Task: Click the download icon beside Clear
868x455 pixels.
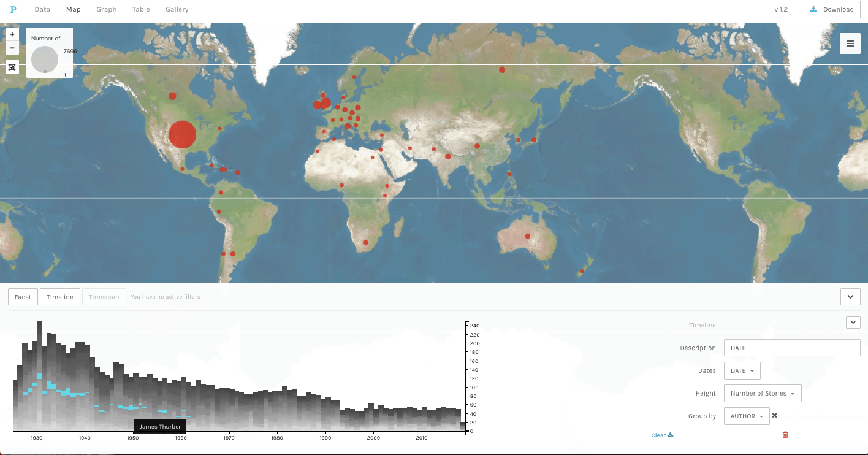Action: click(671, 435)
